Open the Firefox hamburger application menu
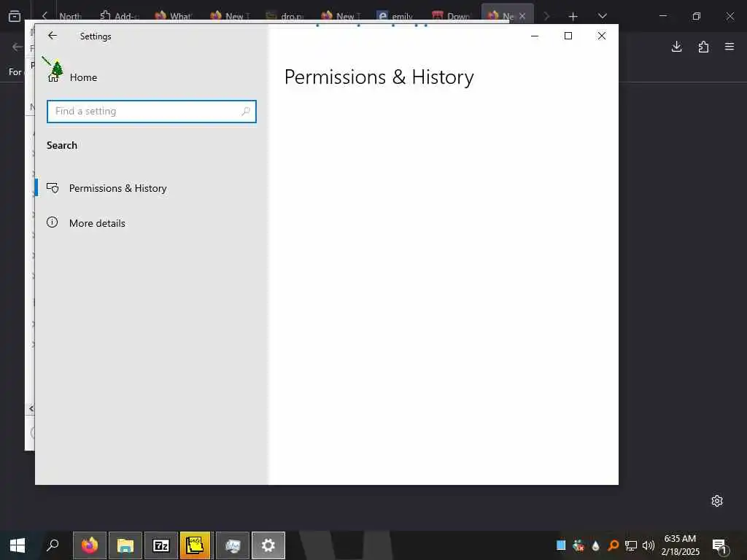This screenshot has height=560, width=747. (729, 46)
